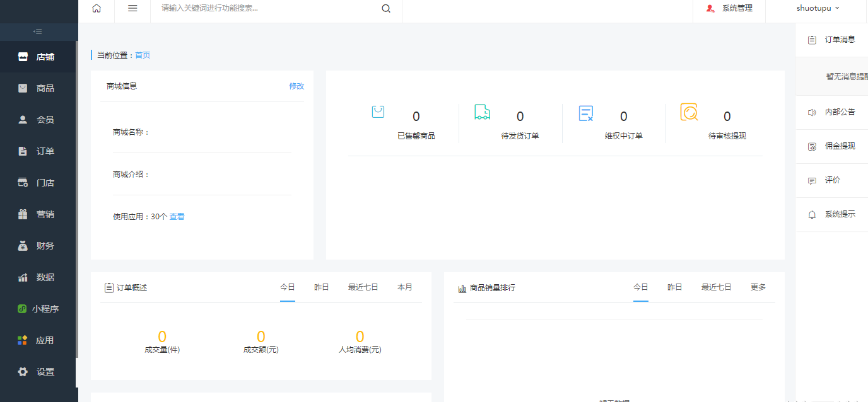Screen dimensions: 868x402
Task: Open the hamburger menu icon
Action: 132,8
